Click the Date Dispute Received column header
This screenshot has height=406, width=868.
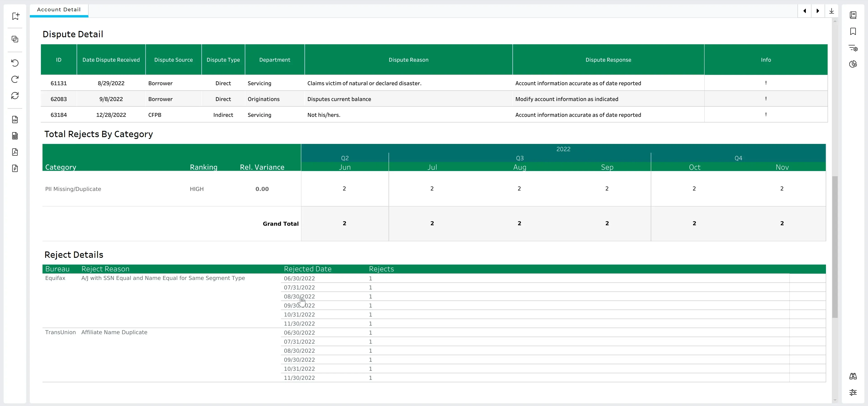(111, 60)
